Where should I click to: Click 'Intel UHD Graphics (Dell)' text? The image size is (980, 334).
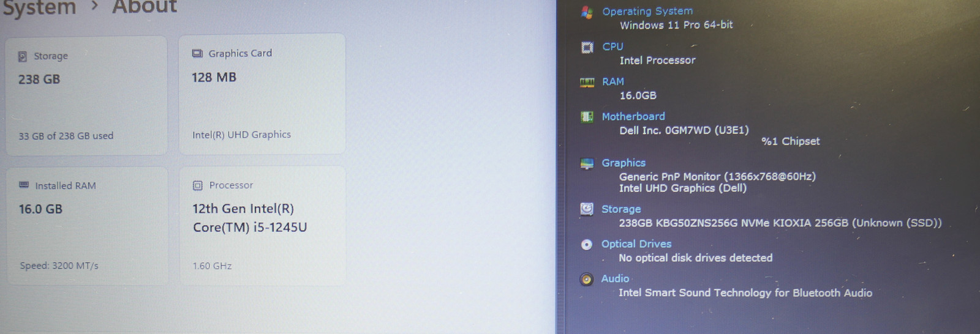(682, 188)
